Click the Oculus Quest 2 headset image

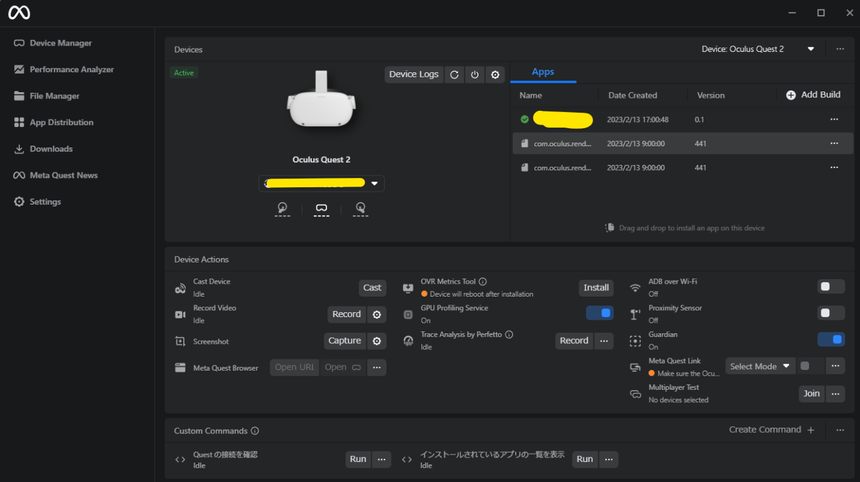(x=321, y=99)
